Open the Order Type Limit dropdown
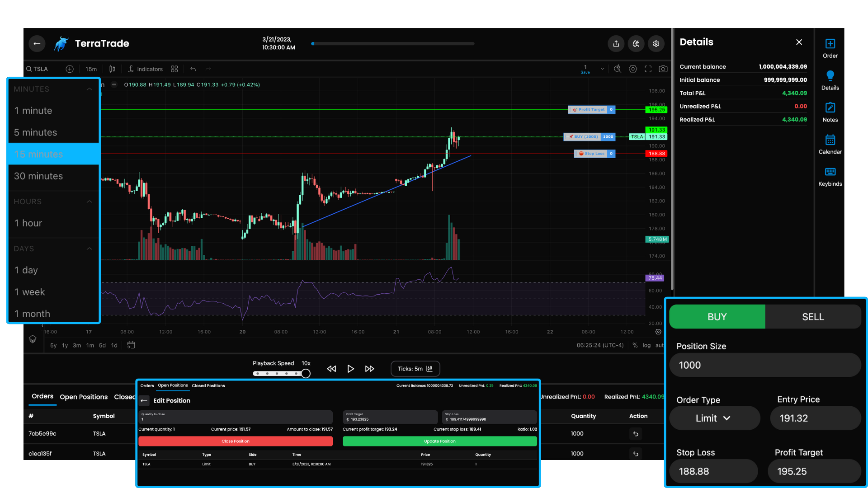 [x=714, y=418]
